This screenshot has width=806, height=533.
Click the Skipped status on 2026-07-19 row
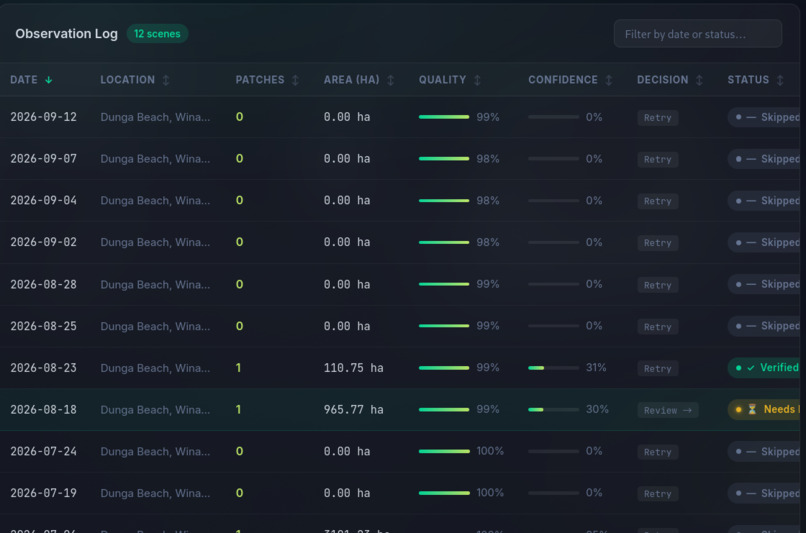coord(764,493)
